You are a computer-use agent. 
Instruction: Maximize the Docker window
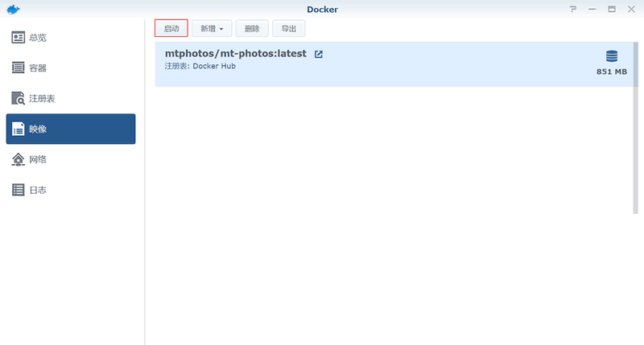click(x=612, y=9)
